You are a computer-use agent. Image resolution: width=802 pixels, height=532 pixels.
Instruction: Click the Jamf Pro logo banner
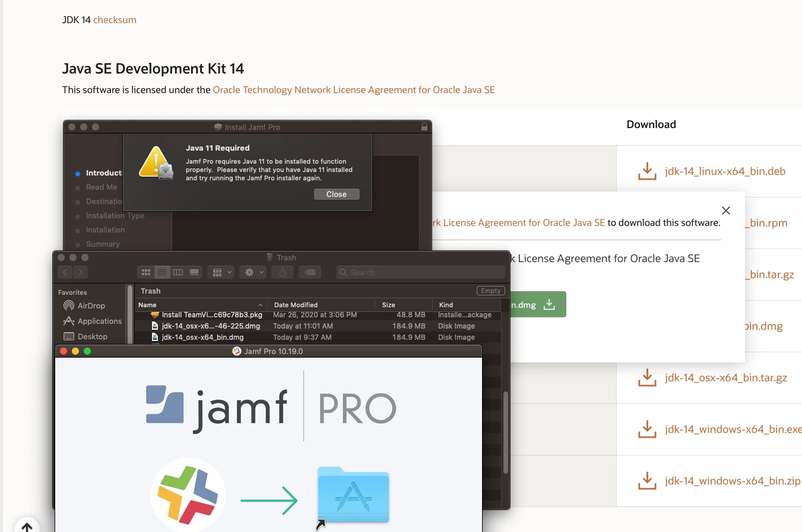271,407
